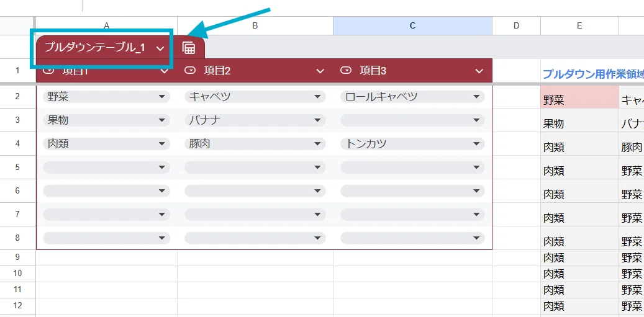
Task: Open the ロールキャベツ dropdown chip
Action: coord(412,97)
